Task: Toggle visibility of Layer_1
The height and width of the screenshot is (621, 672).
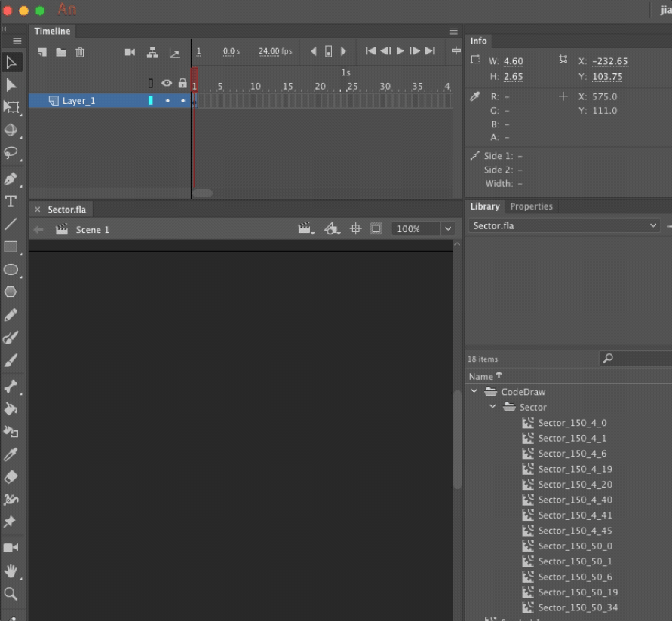Action: pos(167,100)
